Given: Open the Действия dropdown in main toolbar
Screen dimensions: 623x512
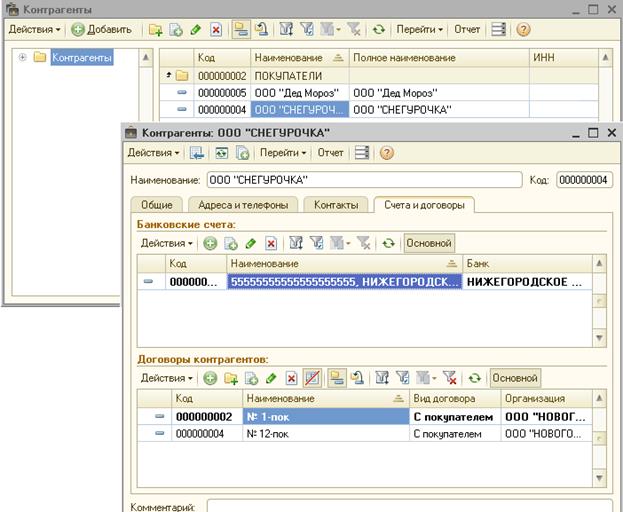Looking at the screenshot, I should point(34,30).
